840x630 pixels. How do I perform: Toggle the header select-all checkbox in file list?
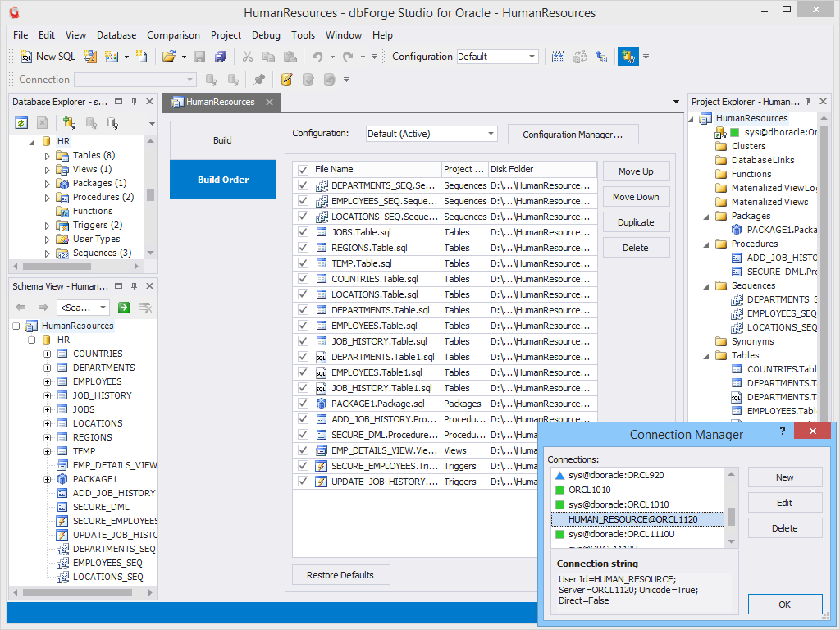303,169
